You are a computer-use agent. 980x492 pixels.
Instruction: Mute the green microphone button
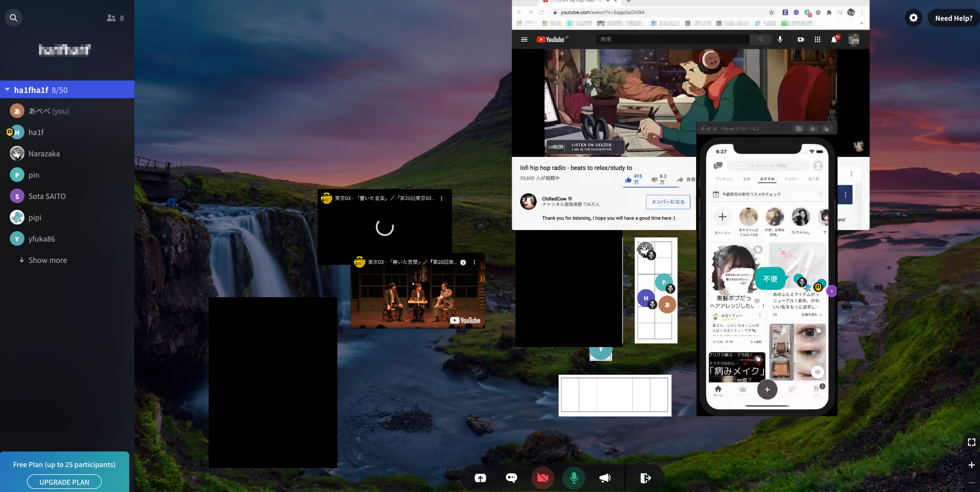click(x=574, y=478)
